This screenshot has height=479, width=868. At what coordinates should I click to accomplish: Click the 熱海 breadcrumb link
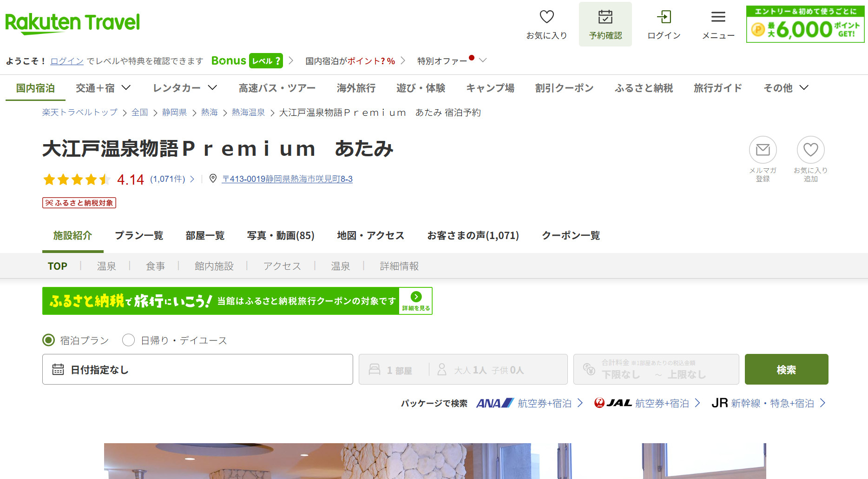209,113
